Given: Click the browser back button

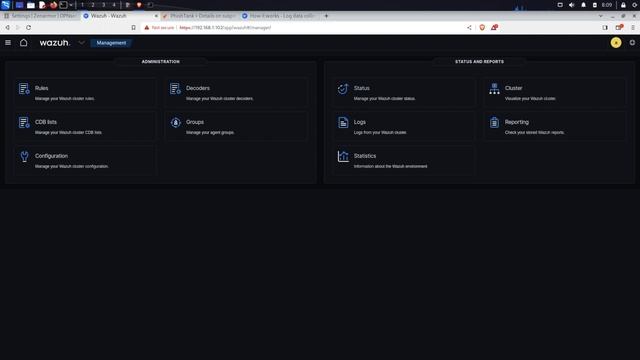Looking at the screenshot, I should 7,28.
